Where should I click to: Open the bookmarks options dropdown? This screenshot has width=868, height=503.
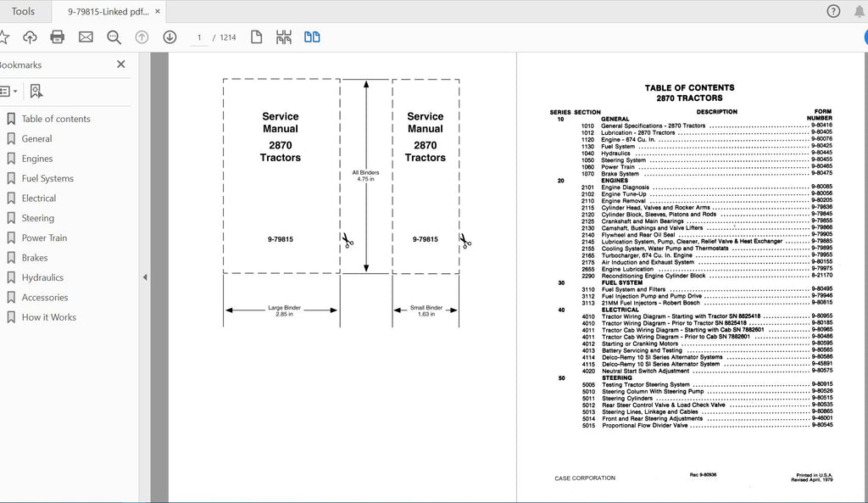pyautogui.click(x=8, y=92)
